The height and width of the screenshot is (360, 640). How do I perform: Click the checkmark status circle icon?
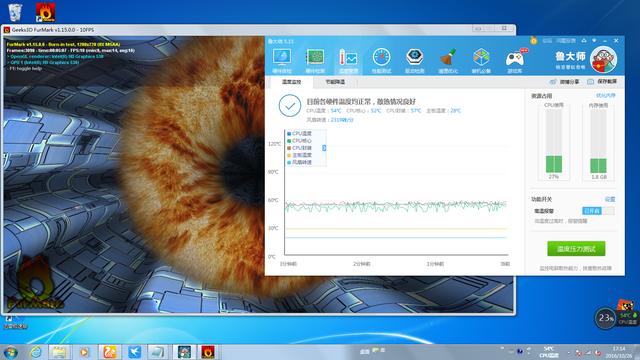click(290, 105)
